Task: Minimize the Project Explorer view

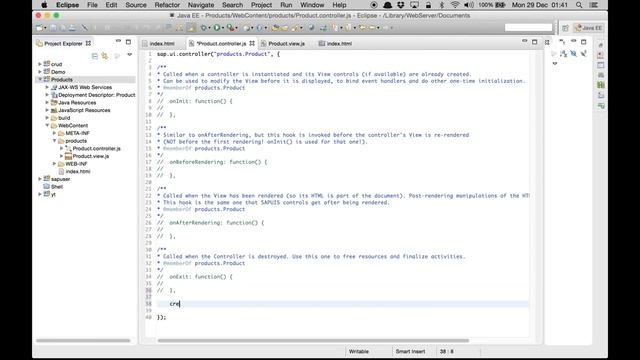Action: tap(118, 42)
